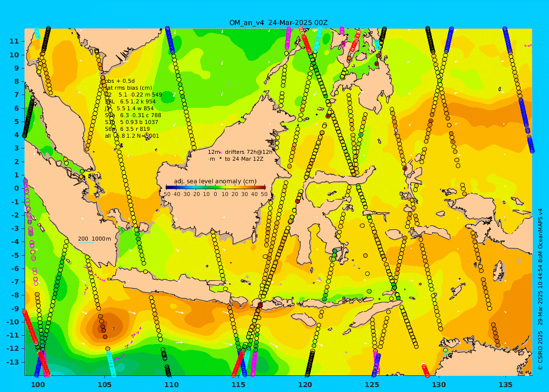Click the magenta drifter arrow beside '12m'
The height and width of the screenshot is (392, 549).
point(221,152)
